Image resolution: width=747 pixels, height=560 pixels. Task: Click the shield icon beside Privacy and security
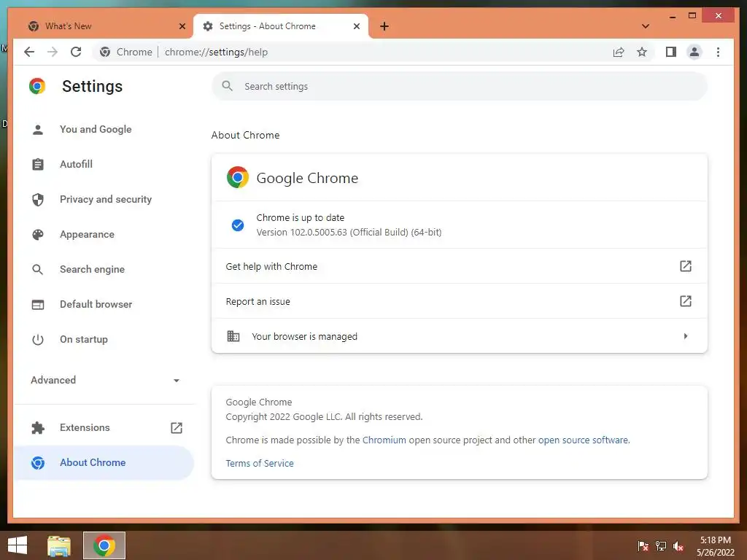click(x=38, y=200)
